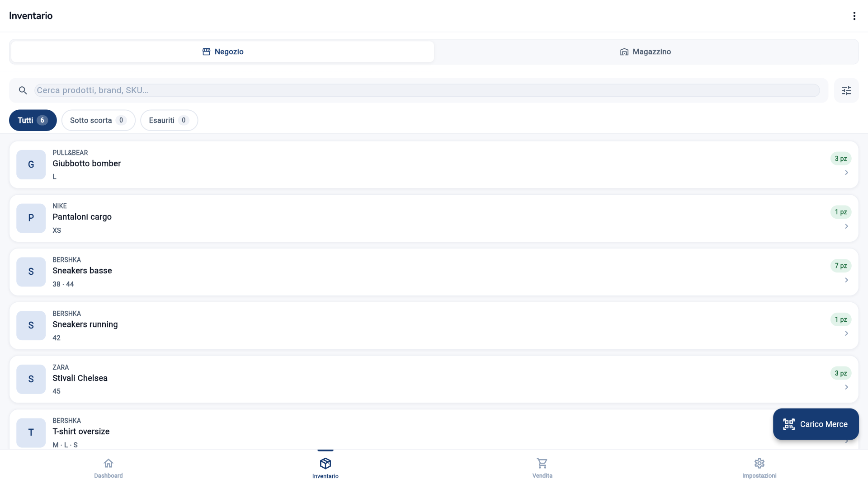Screen dimensions: 868x488
Task: Tap the Giubbotto bomber G avatar
Action: 31,164
